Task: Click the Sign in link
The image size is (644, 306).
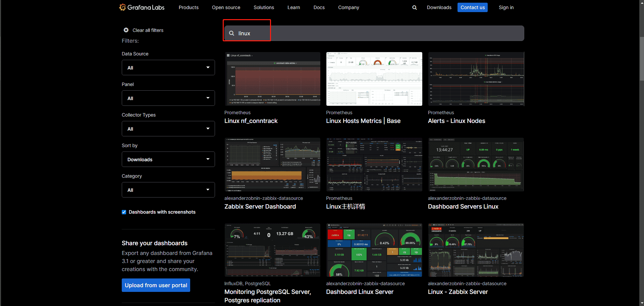Action: (506, 7)
